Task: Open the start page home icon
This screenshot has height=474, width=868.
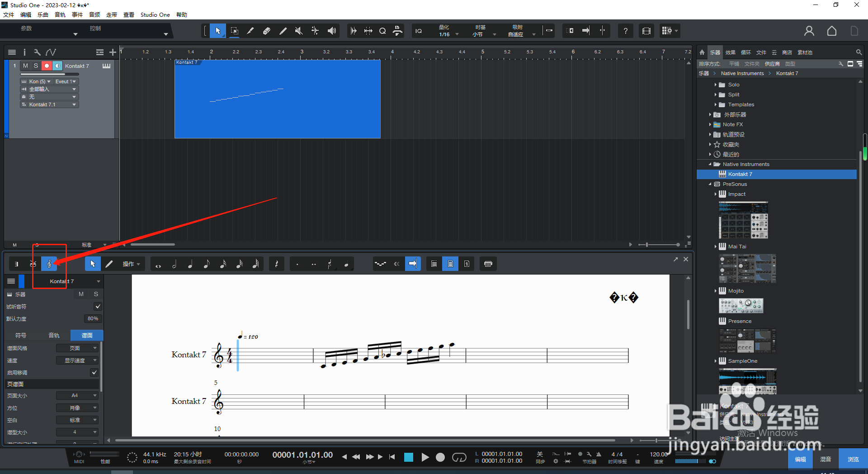Action: 832,31
